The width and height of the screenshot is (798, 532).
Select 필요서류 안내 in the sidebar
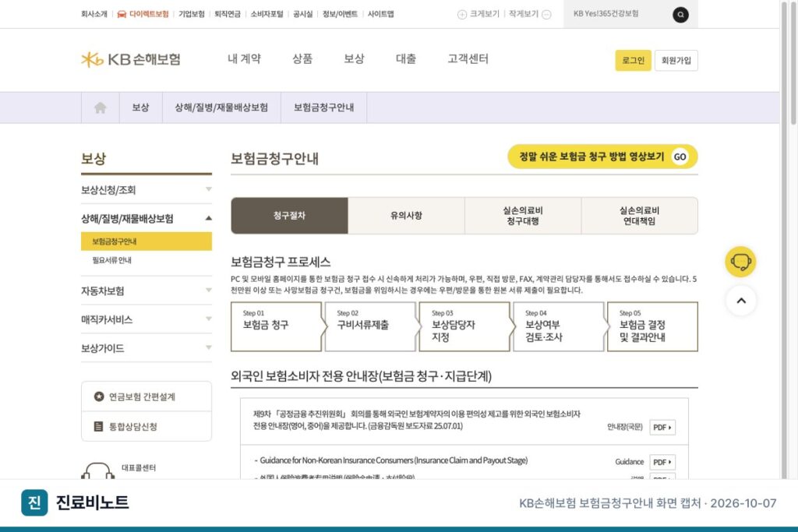pyautogui.click(x=112, y=260)
